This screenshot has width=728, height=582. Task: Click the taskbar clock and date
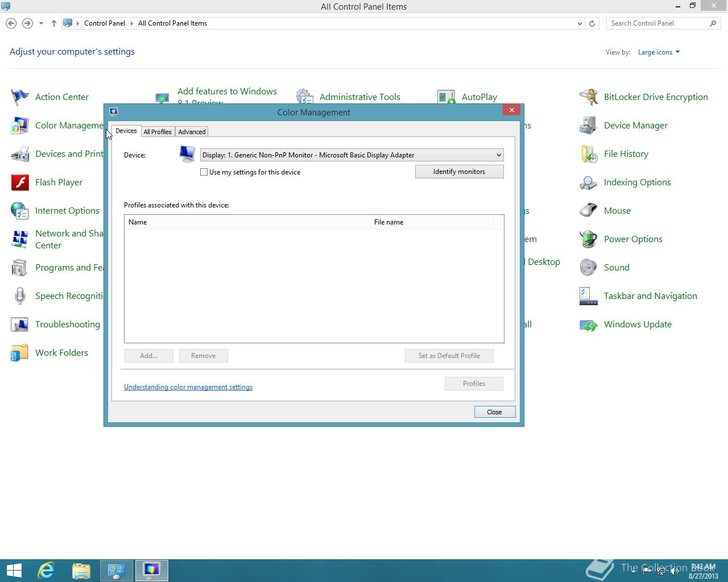703,571
